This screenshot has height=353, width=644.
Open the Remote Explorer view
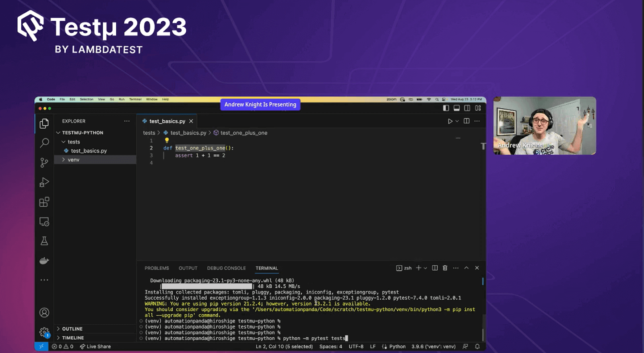[44, 222]
